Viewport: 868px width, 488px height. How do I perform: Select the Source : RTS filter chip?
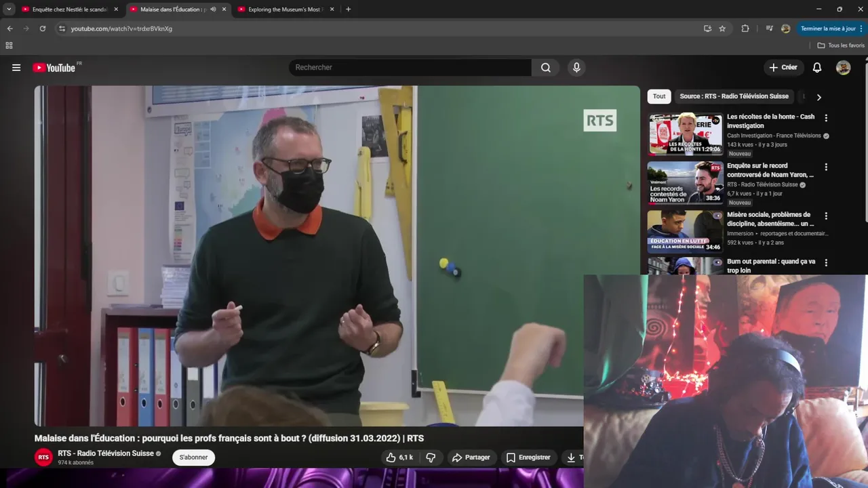(734, 96)
